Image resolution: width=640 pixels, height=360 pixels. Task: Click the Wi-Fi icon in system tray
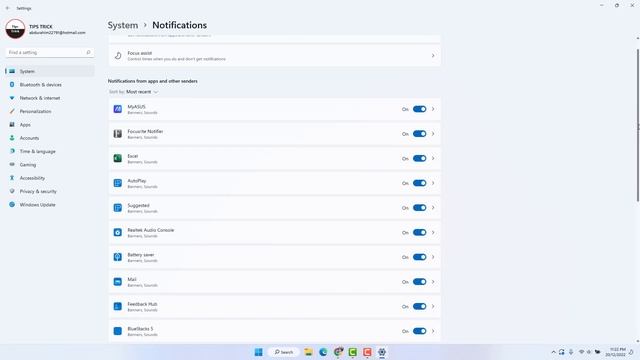pos(581,352)
